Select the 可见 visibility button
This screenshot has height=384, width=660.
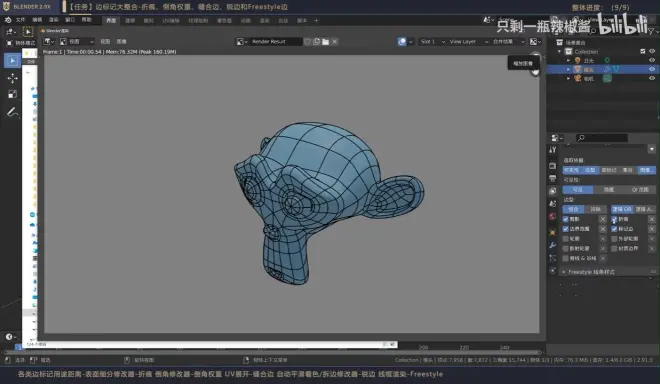578,190
